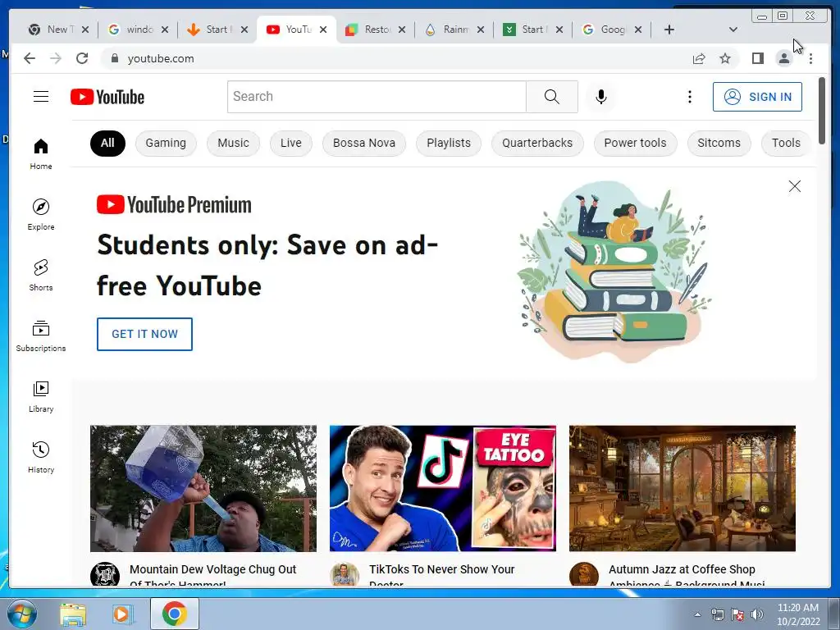Click the address bar URL youtube.com
Viewport: 840px width, 630px height.
(161, 58)
